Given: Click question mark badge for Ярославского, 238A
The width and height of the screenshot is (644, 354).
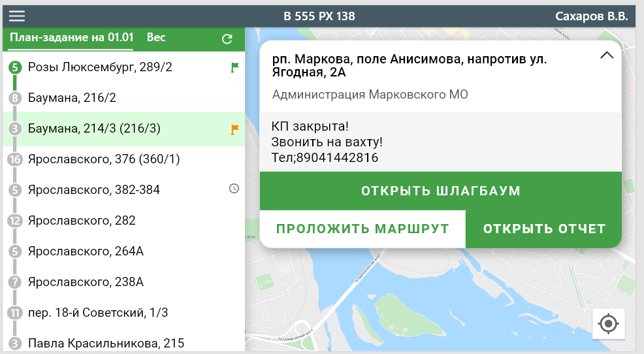Looking at the screenshot, I should [x=16, y=283].
